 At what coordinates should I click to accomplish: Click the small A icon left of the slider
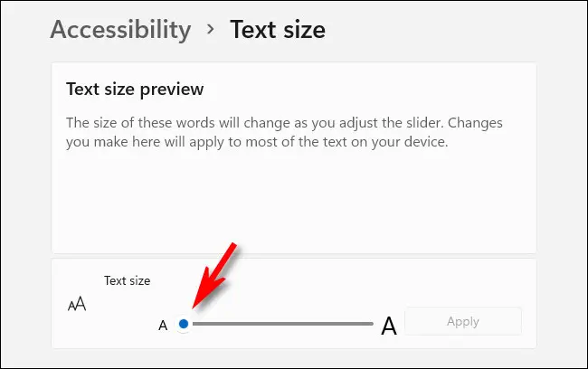pyautogui.click(x=163, y=326)
